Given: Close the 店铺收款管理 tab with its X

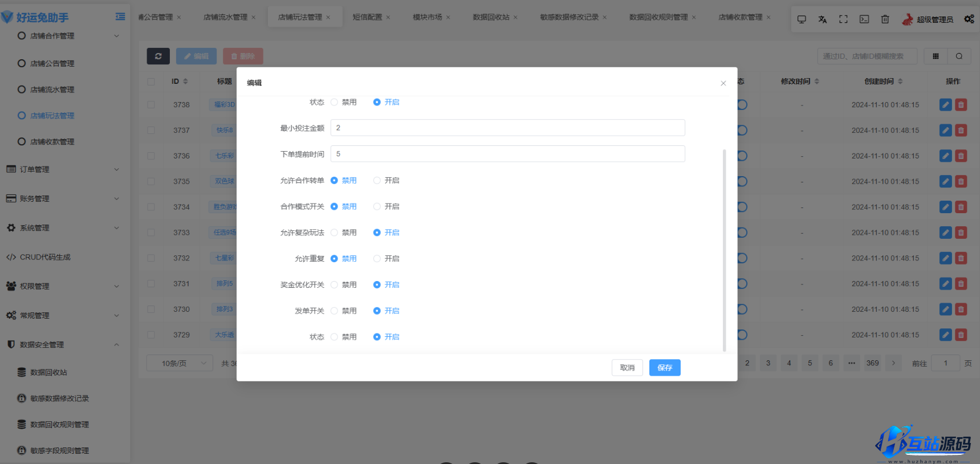Looking at the screenshot, I should tap(768, 17).
